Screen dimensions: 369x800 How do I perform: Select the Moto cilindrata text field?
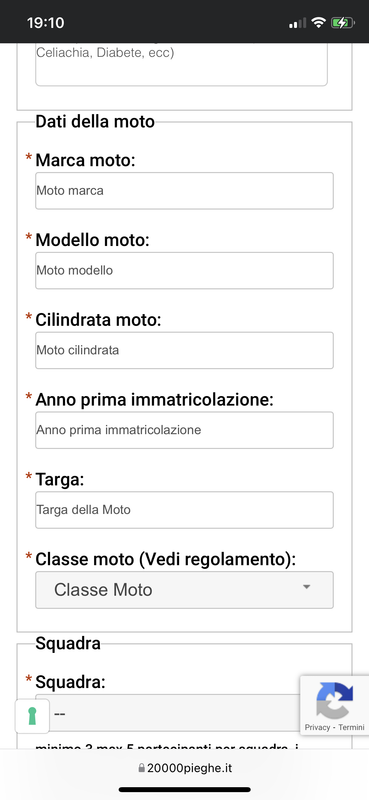coord(184,350)
